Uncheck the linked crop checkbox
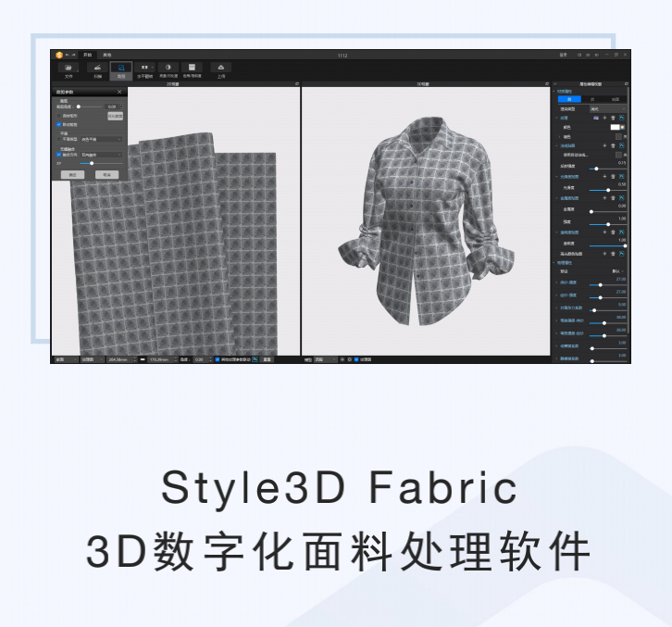This screenshot has height=627, width=672. (x=59, y=125)
